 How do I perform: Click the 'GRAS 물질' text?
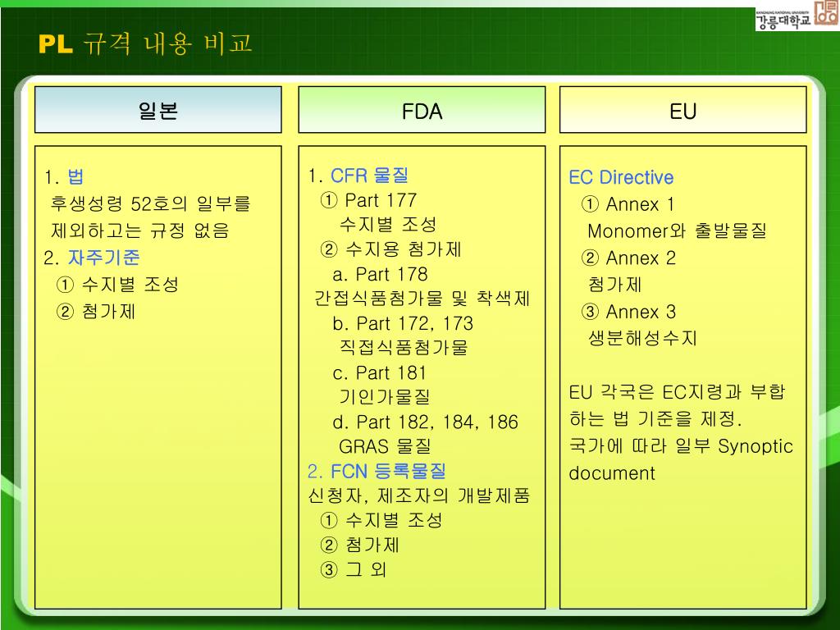pyautogui.click(x=385, y=446)
